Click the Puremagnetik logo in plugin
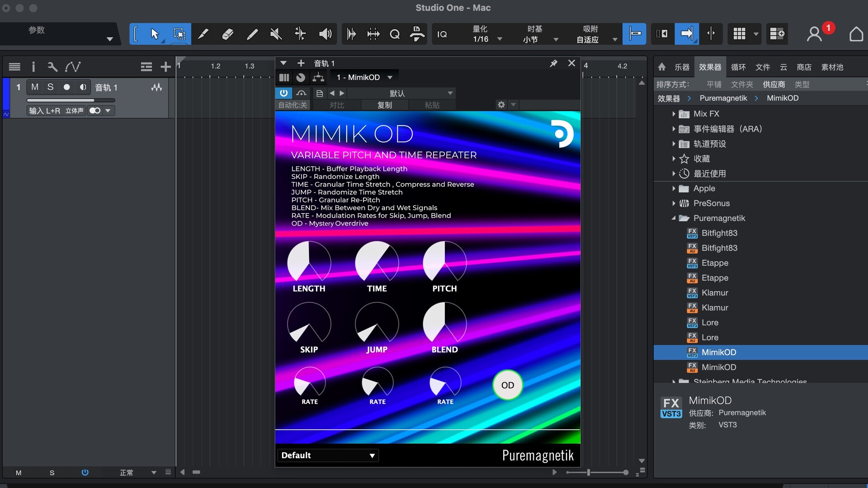The width and height of the screenshot is (868, 488). coord(562,134)
